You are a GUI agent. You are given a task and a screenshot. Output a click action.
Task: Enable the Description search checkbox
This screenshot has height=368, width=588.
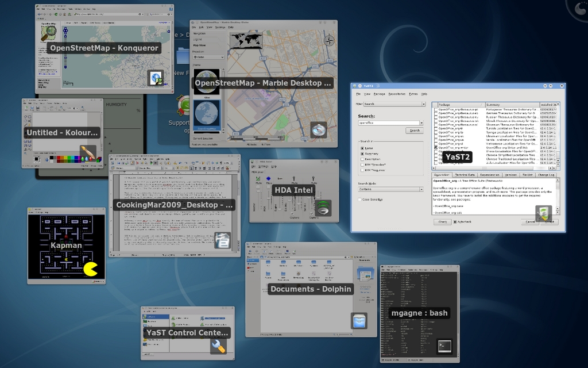tap(362, 159)
